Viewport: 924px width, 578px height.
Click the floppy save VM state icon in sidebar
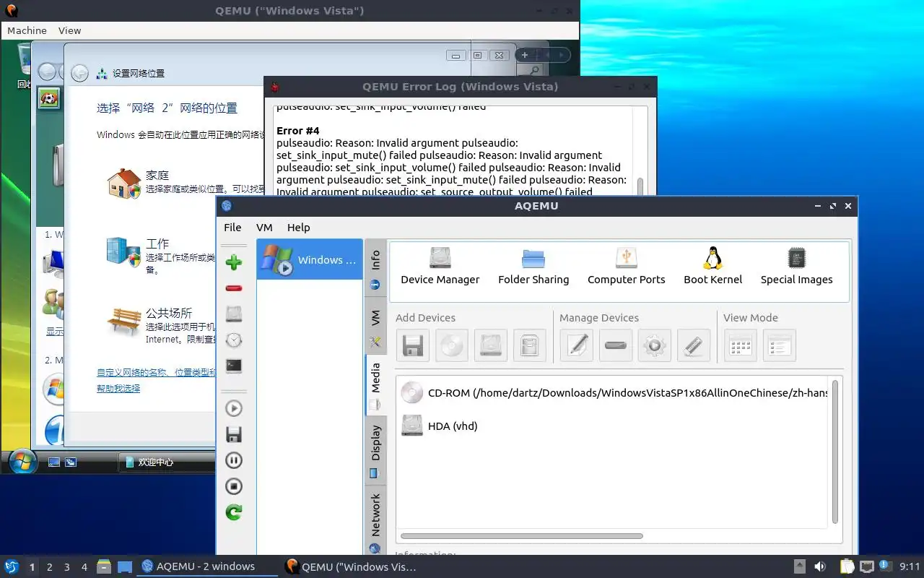pos(234,434)
